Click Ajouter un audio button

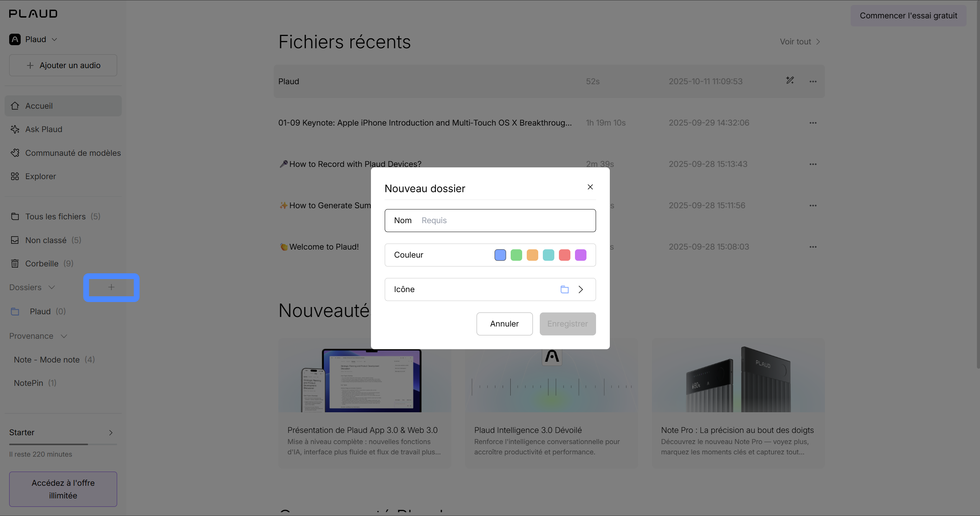[x=63, y=65]
